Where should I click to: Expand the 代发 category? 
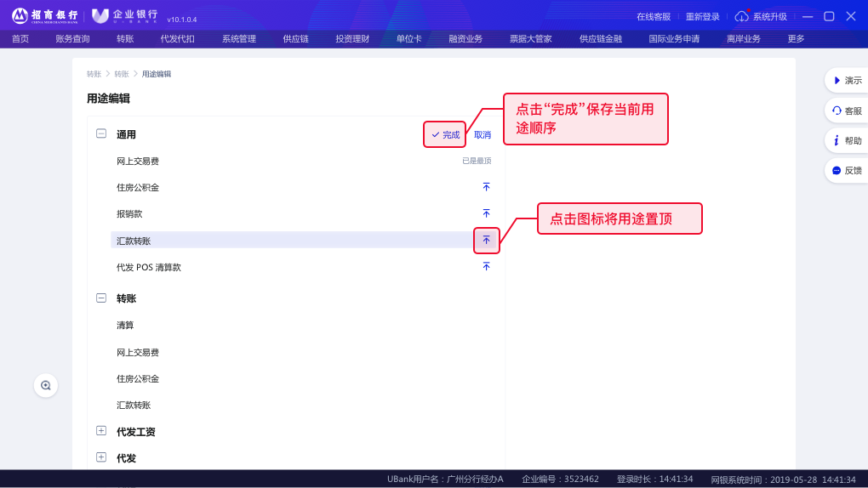(x=101, y=458)
